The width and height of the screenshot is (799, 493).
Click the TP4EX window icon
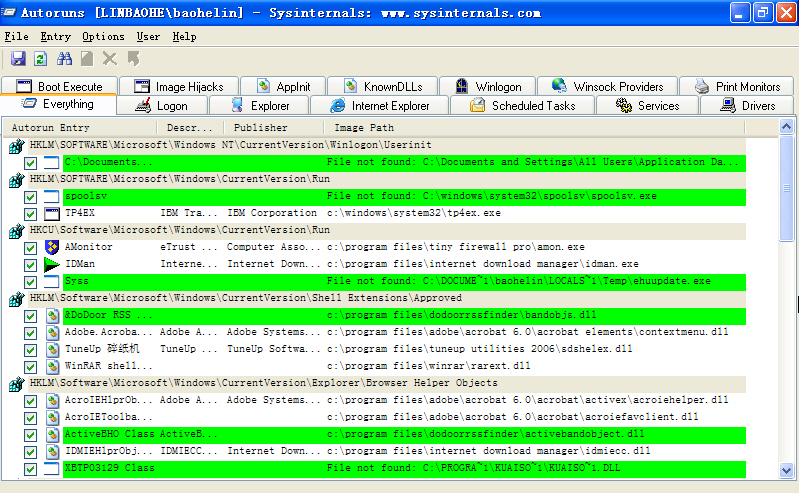[x=51, y=213]
